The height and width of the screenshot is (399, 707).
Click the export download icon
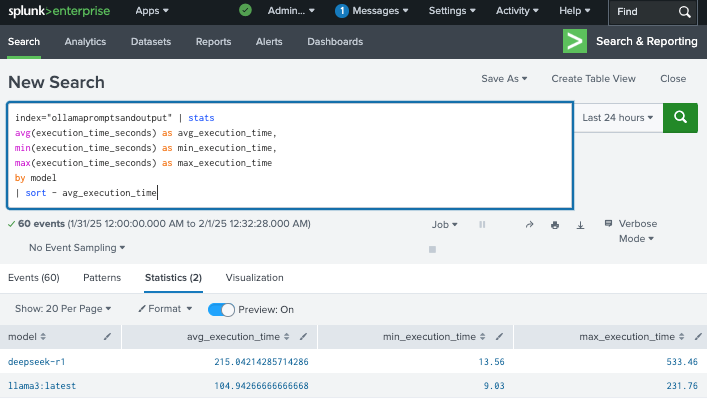click(x=580, y=225)
